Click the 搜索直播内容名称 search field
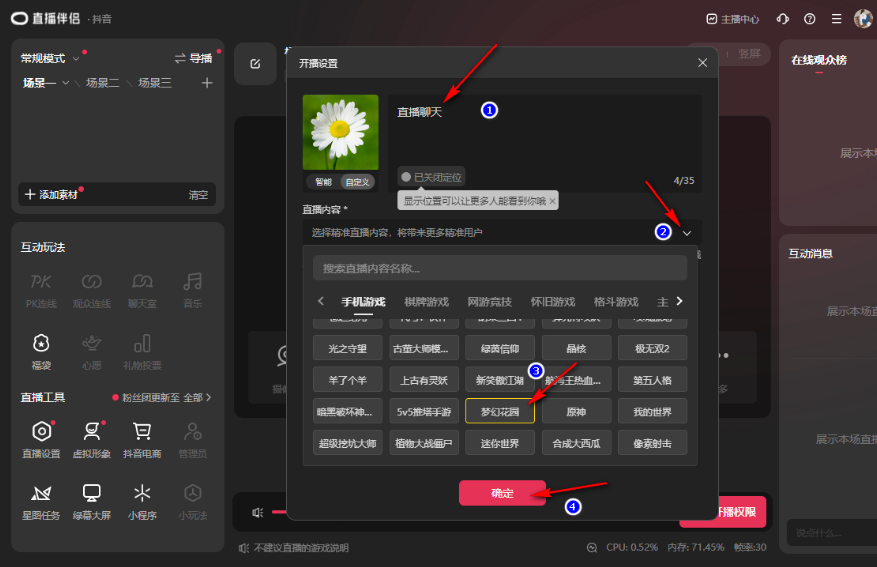The image size is (877, 567). pos(500,268)
